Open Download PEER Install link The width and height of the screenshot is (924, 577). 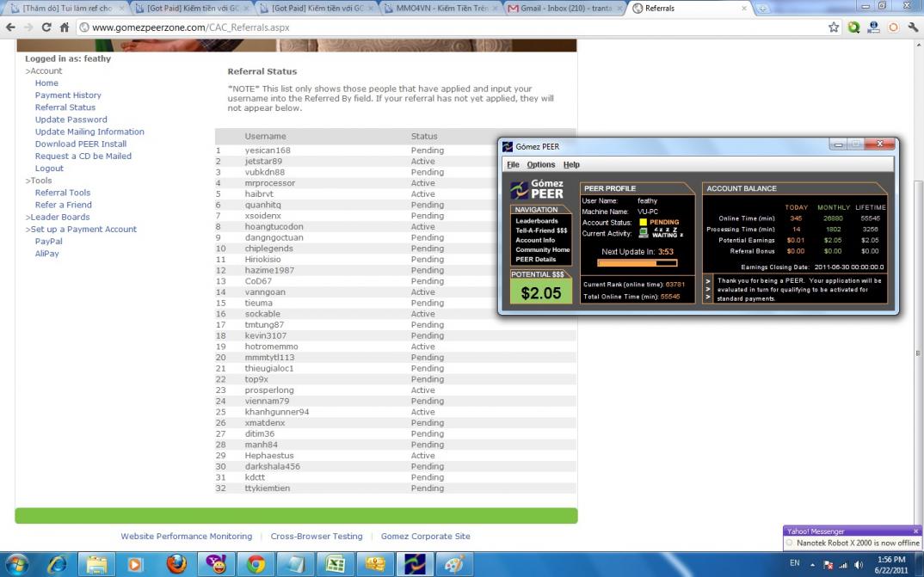pyautogui.click(x=81, y=144)
